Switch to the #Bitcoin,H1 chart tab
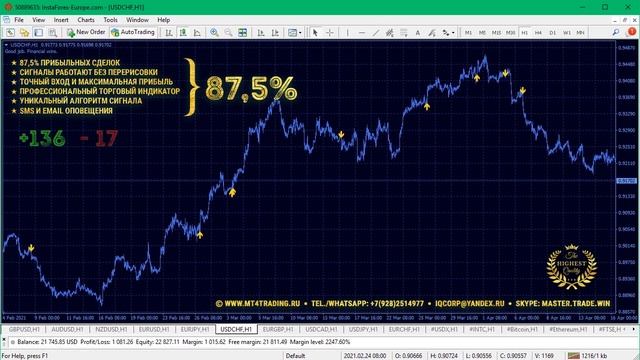This screenshot has width=640, height=360. [522, 329]
